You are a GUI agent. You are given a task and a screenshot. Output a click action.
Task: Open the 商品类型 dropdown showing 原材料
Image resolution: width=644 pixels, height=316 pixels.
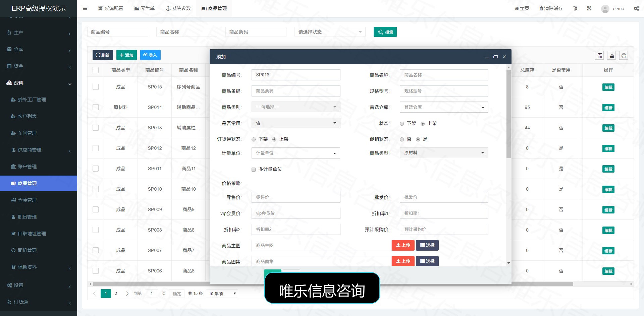[x=444, y=153]
